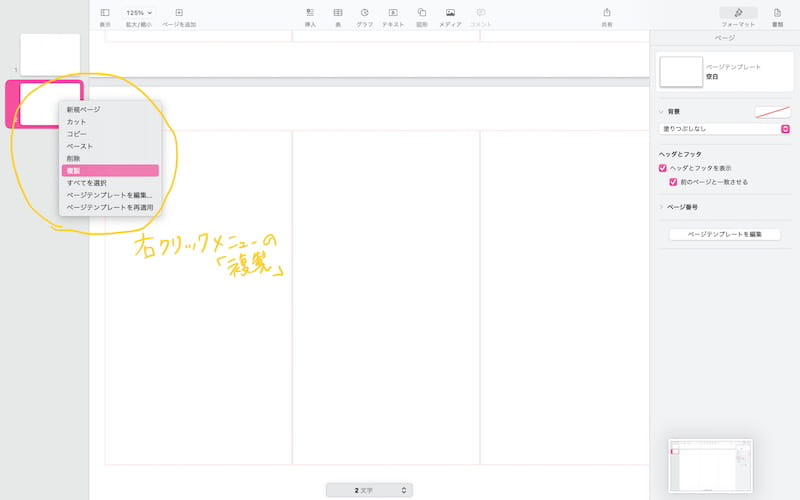Open the Insert (挿入) toolbar icon
The height and width of the screenshot is (500, 800).
tap(310, 12)
